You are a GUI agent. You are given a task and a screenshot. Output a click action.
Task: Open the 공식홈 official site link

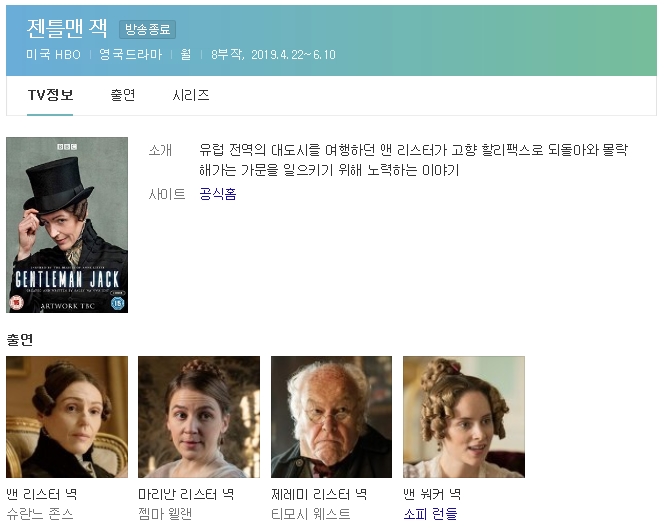tap(218, 194)
